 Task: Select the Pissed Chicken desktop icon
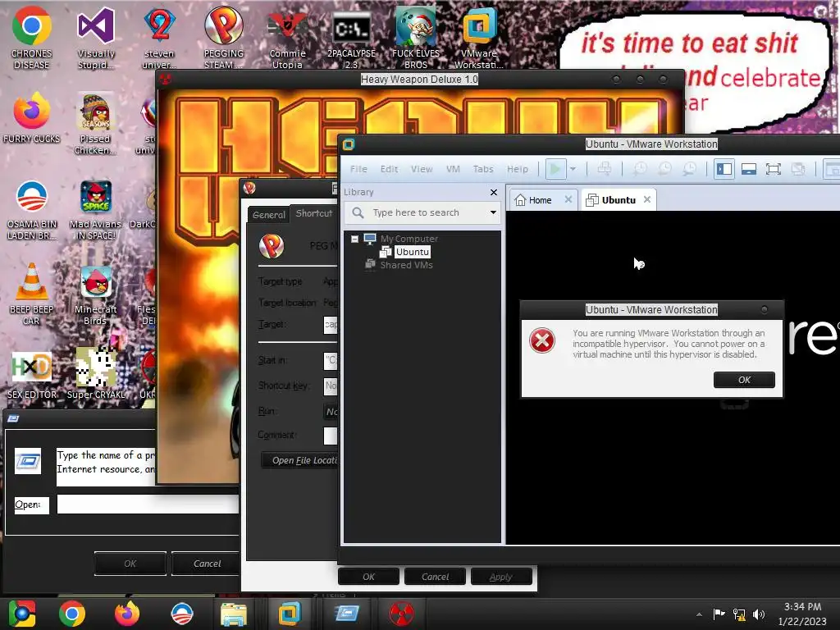[95, 125]
